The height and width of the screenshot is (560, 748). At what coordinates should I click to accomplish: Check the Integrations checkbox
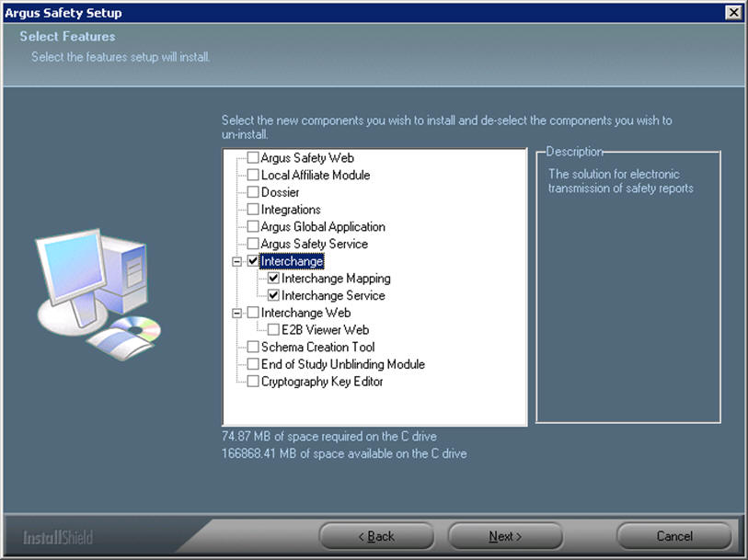tap(253, 210)
